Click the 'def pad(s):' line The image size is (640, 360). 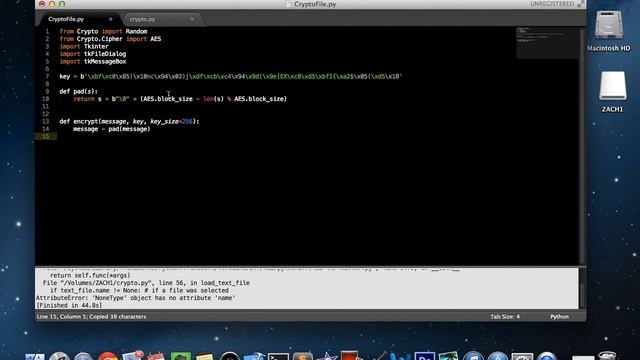(x=78, y=91)
